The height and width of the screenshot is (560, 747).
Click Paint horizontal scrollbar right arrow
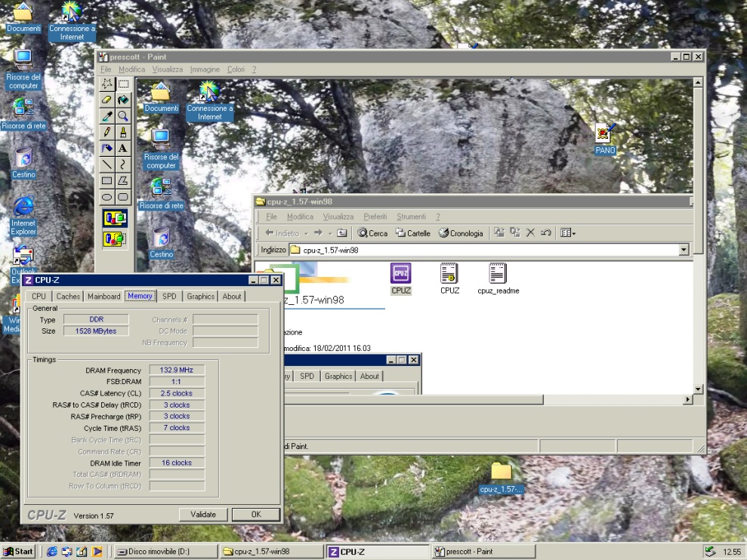(x=687, y=399)
